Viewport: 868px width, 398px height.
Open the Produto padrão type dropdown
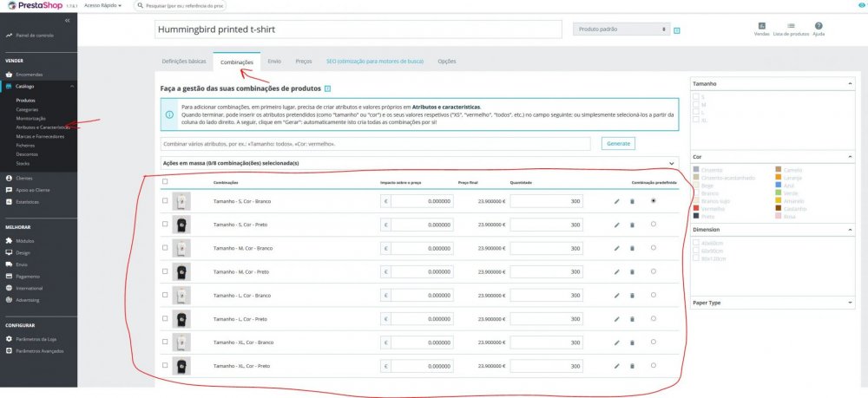pyautogui.click(x=621, y=29)
